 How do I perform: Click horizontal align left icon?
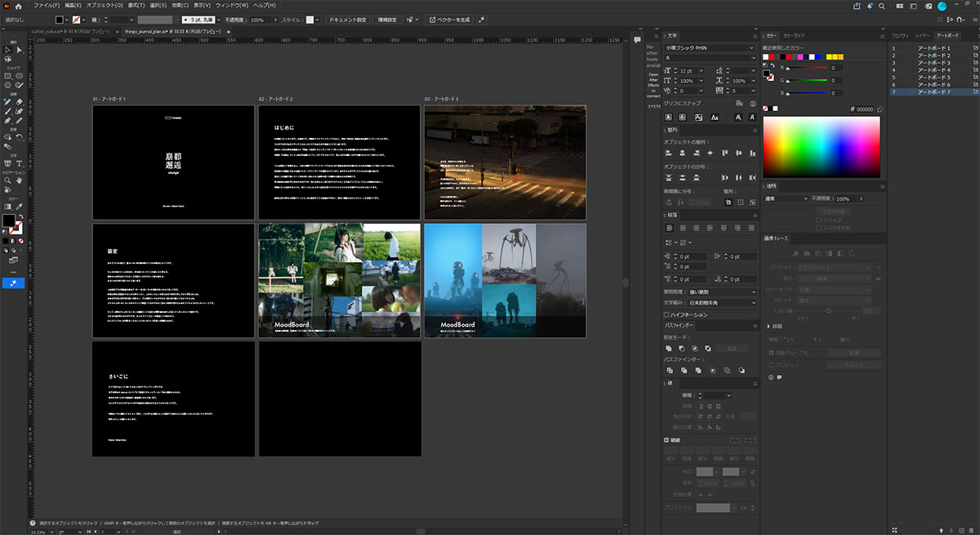pyautogui.click(x=670, y=153)
